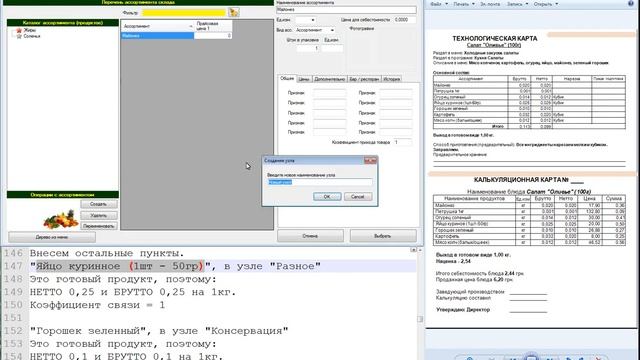Click the 'Коэффициент прихода товара' field
Viewport: 640px width, 360px height.
402,142
